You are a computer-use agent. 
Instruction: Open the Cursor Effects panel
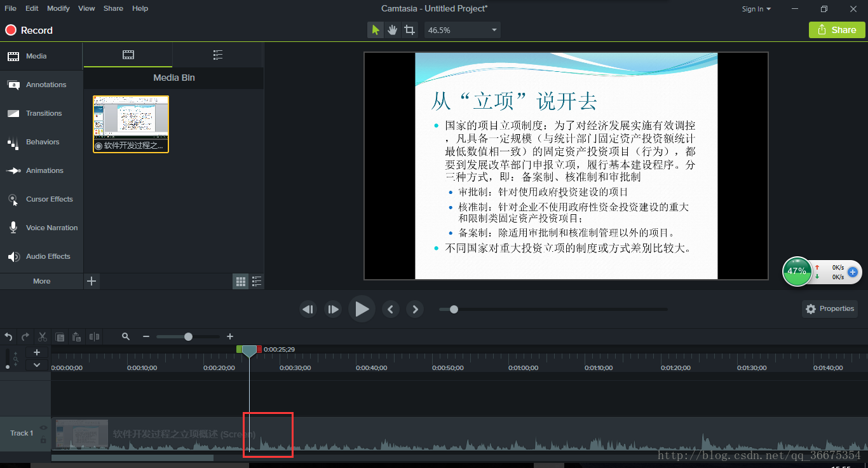(x=41, y=199)
